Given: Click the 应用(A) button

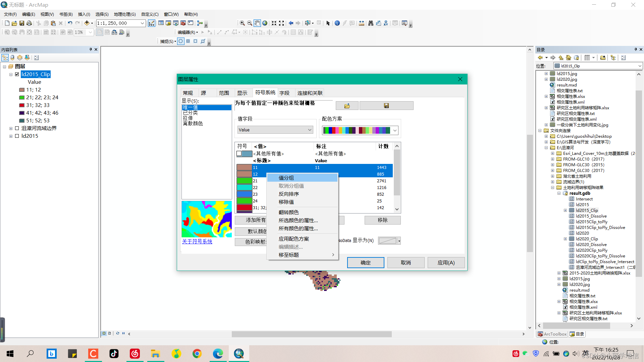Looking at the screenshot, I should [446, 263].
